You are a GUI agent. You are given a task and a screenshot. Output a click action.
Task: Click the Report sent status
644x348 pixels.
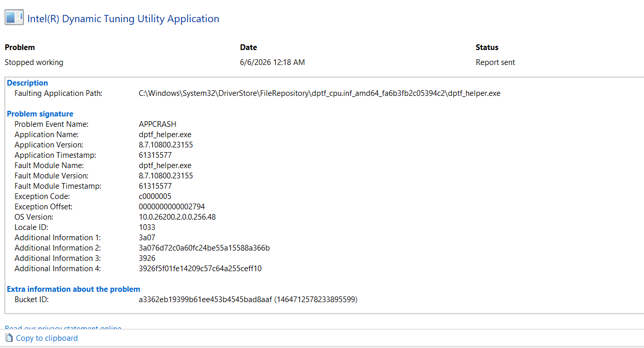point(495,62)
